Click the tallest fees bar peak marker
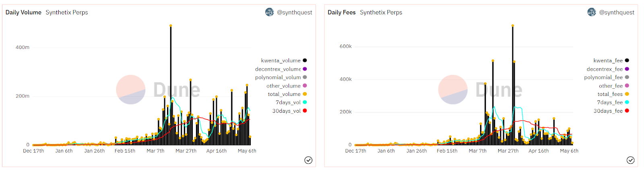The width and height of the screenshot is (644, 171). click(513, 26)
